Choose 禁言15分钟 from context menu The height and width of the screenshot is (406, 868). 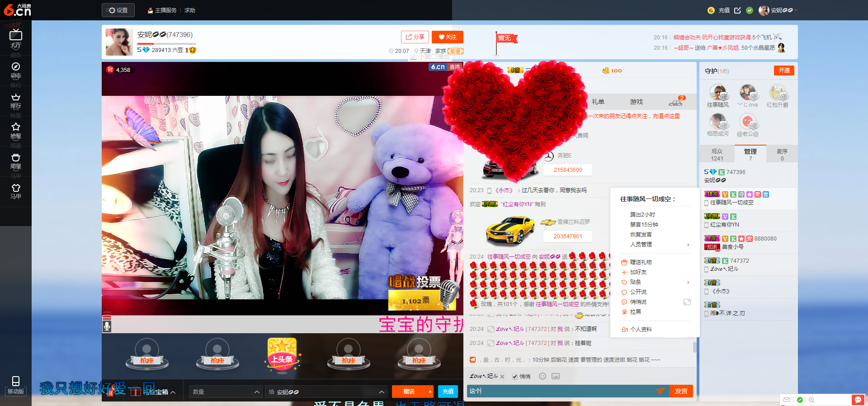(644, 225)
